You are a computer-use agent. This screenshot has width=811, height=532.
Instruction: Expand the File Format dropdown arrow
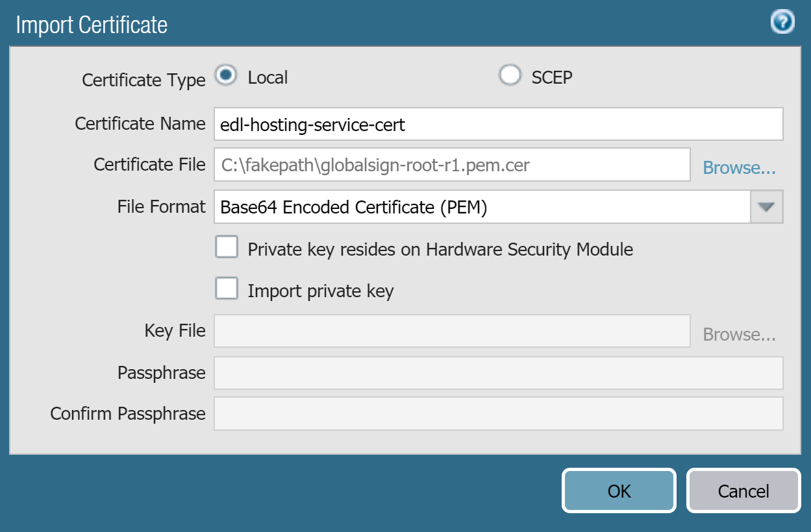[767, 207]
